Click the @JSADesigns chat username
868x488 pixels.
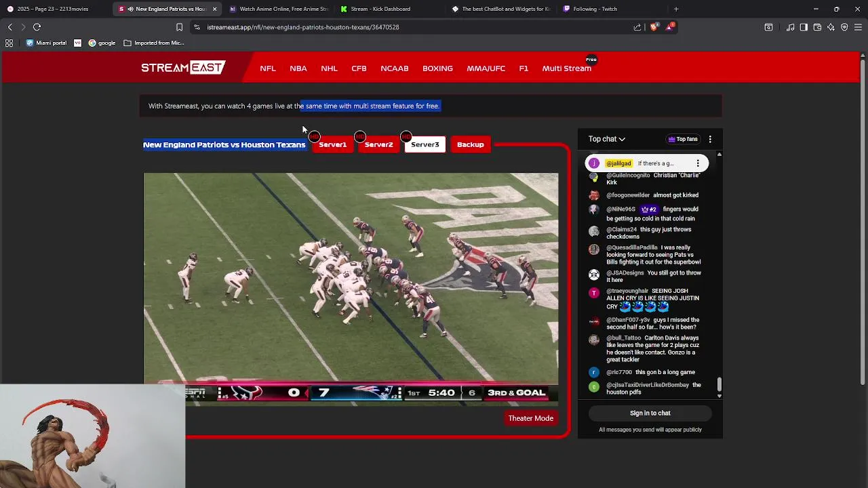625,273
